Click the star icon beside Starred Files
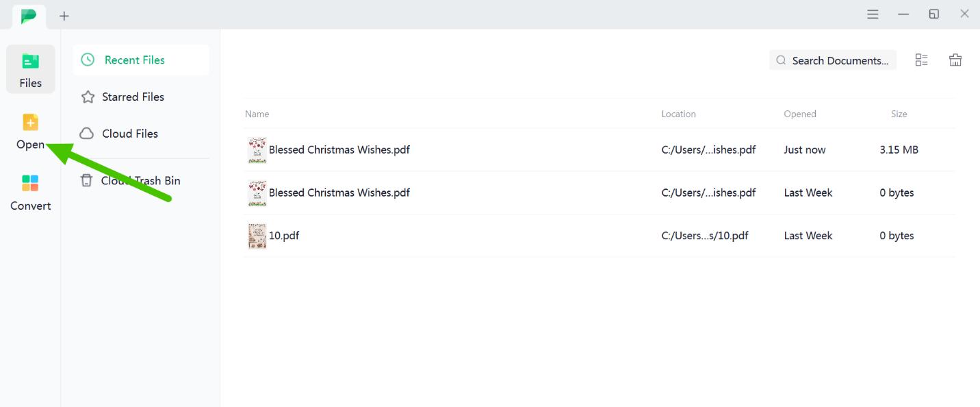This screenshot has height=407, width=980. [x=88, y=97]
